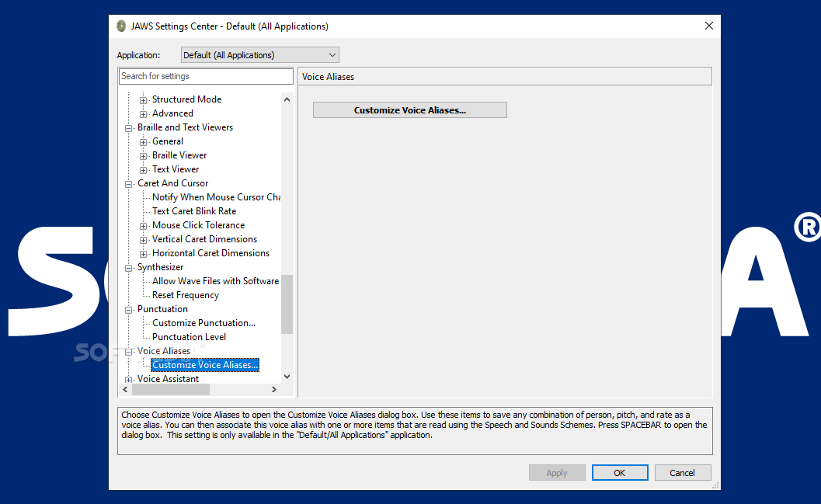Select Customize Punctuation... tree item
The image size is (821, 504).
click(x=204, y=323)
